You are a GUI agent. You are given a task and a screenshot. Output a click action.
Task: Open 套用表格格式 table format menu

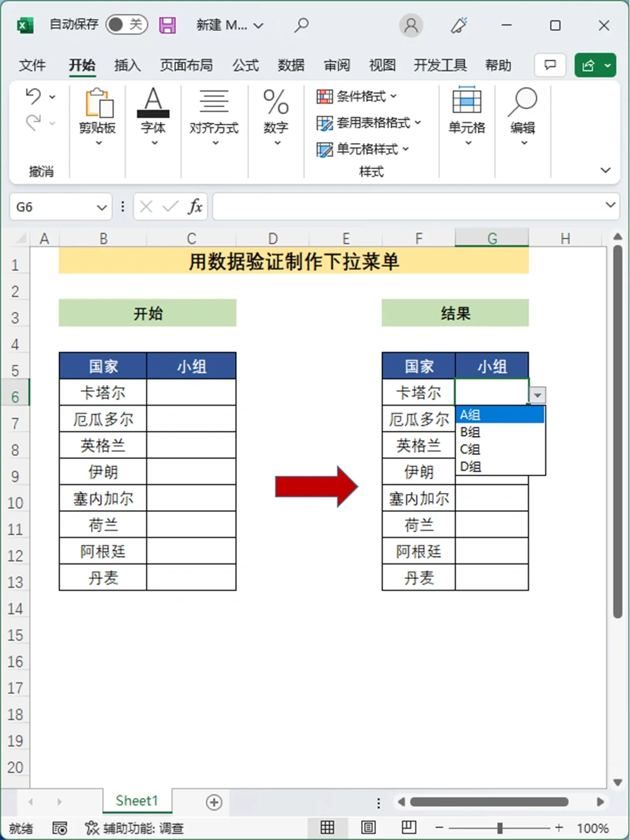369,123
